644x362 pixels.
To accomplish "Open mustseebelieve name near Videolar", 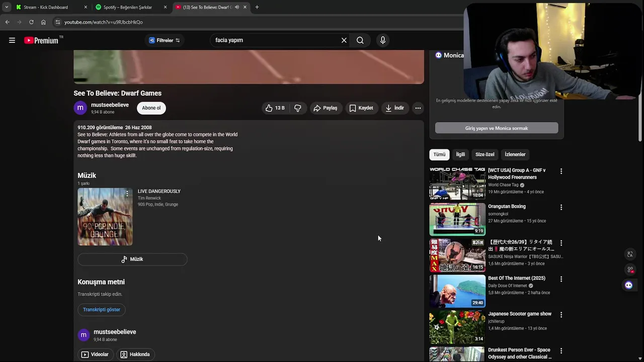I will point(115,332).
